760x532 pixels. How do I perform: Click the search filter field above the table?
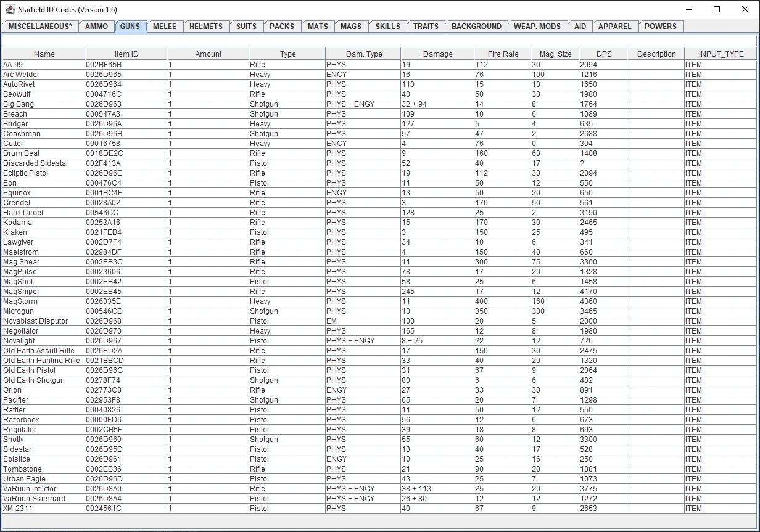379,41
